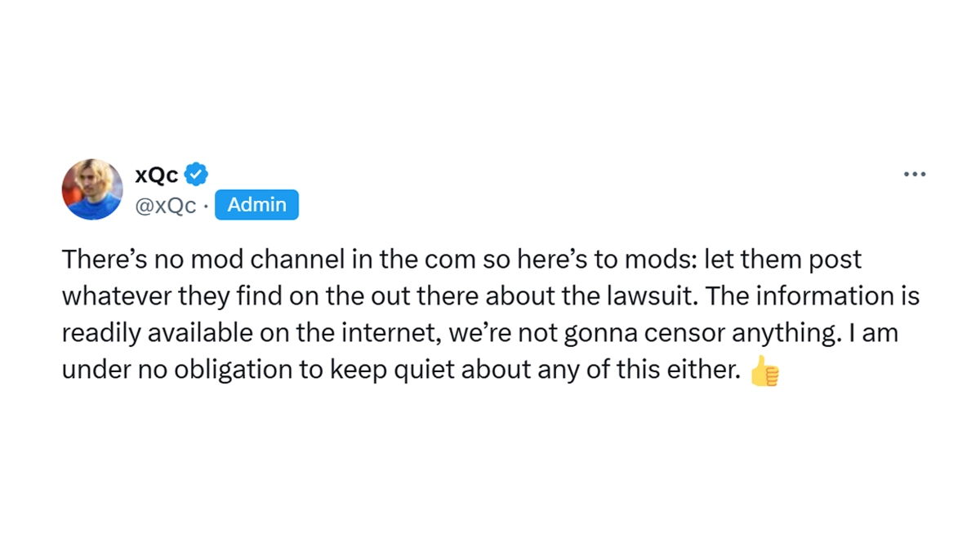This screenshot has width=980, height=551.
Task: Click the @xQc handle
Action: [x=165, y=206]
